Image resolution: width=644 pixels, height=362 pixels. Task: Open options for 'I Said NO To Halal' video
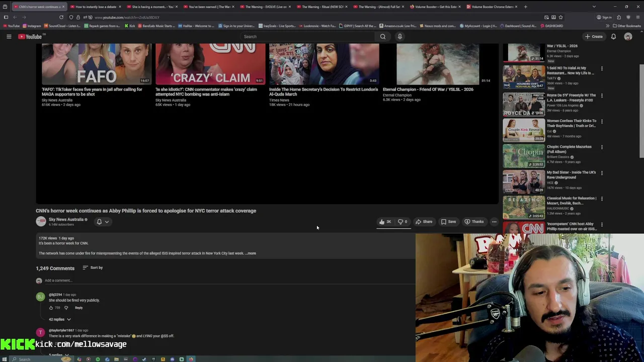[602, 68]
